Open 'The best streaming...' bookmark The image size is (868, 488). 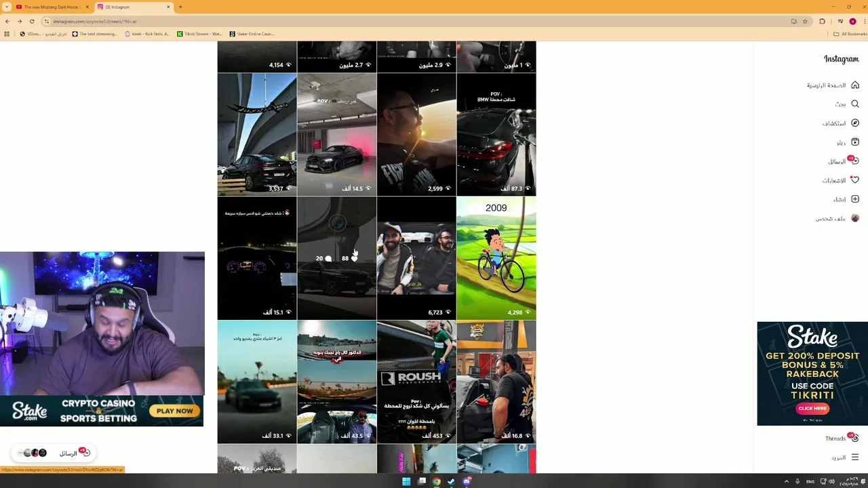click(x=94, y=33)
